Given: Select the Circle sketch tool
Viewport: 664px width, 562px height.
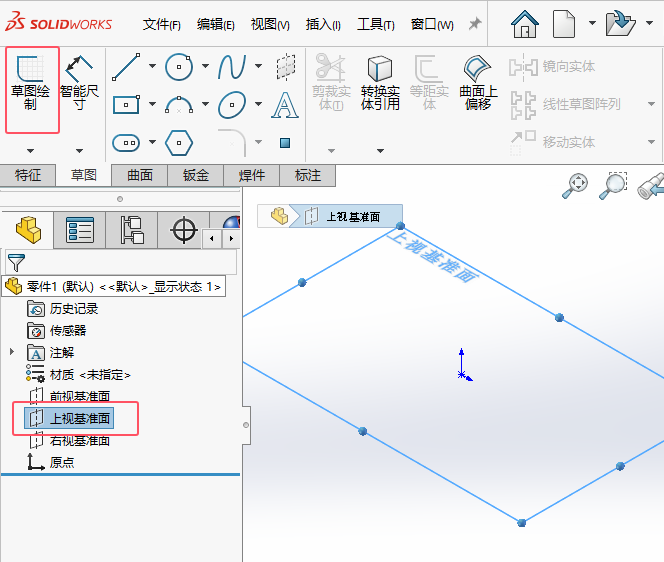Looking at the screenshot, I should (179, 66).
